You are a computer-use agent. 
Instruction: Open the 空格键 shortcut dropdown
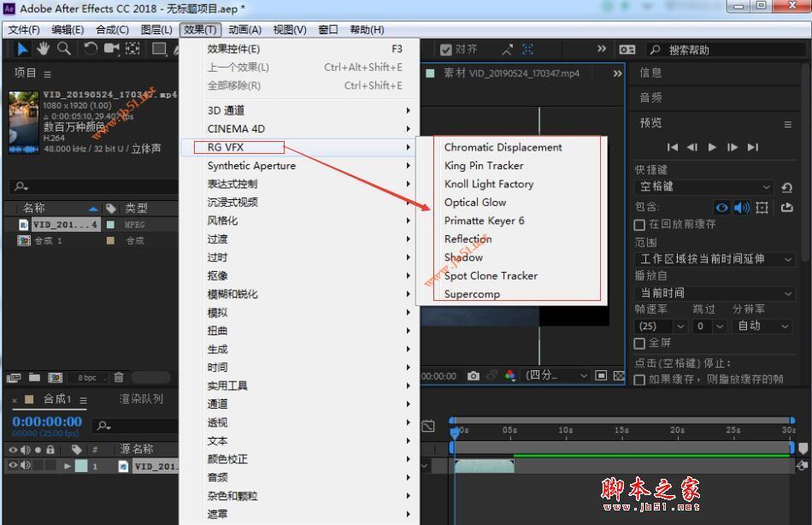point(705,186)
